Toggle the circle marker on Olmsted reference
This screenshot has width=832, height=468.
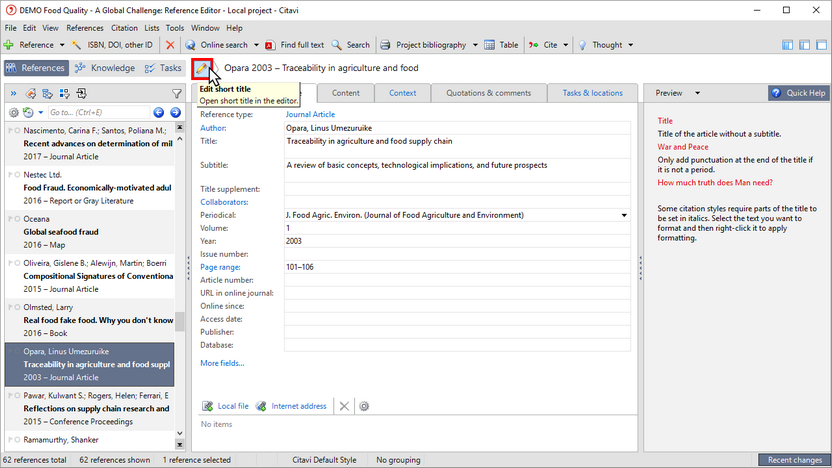18,307
